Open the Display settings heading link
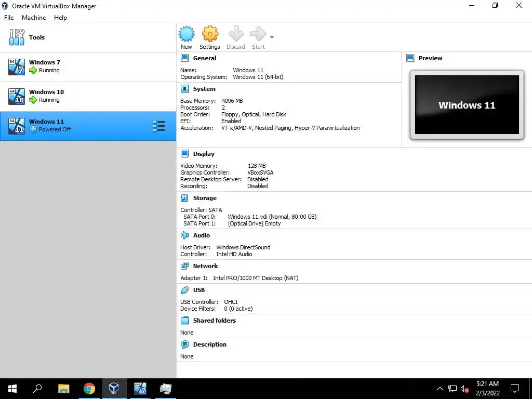Screen dimensions: 532x399 click(204, 154)
